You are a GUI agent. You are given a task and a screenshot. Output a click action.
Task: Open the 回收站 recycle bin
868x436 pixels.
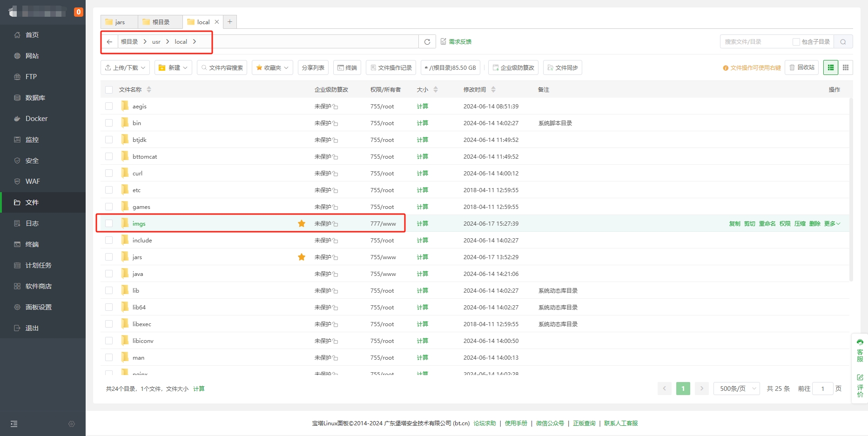click(801, 67)
